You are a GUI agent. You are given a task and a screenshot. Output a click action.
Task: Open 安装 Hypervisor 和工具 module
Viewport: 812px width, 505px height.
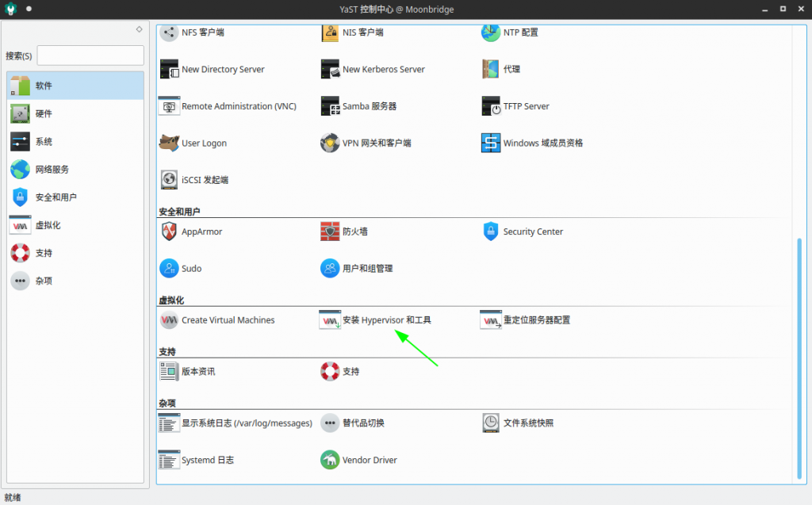[386, 320]
